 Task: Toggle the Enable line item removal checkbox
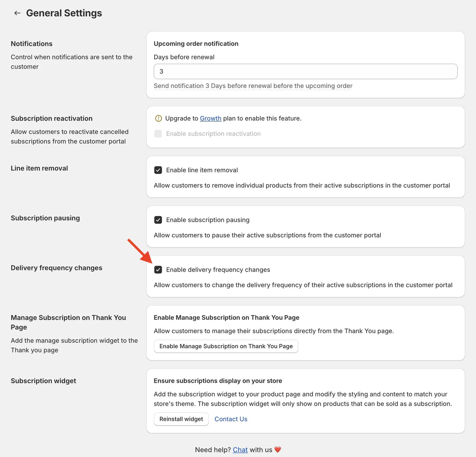click(158, 170)
